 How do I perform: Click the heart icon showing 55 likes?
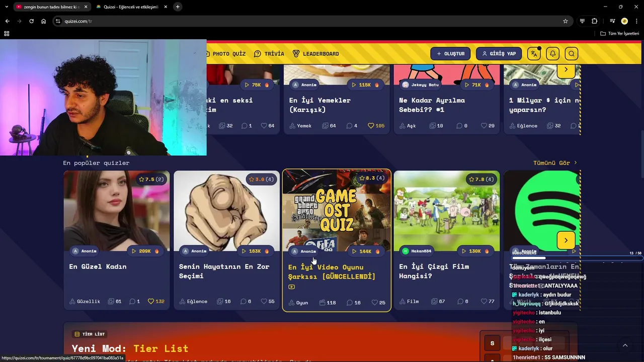click(x=264, y=302)
